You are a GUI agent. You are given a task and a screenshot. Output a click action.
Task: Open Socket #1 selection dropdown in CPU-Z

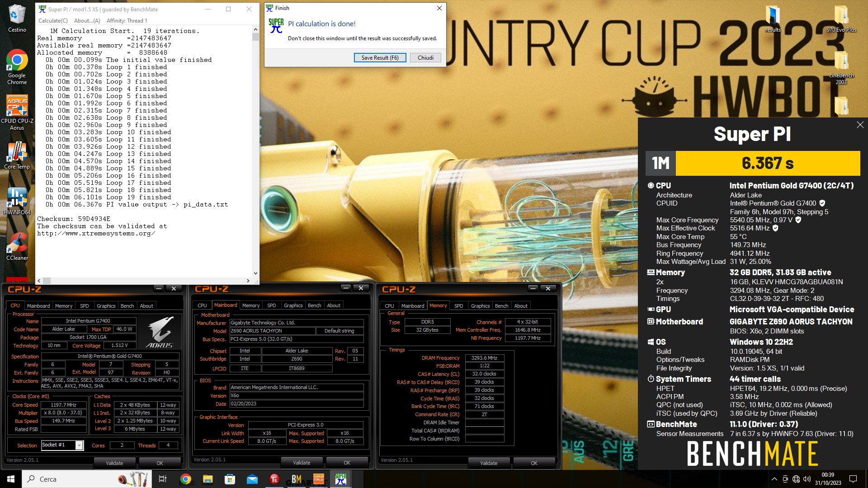click(x=62, y=445)
